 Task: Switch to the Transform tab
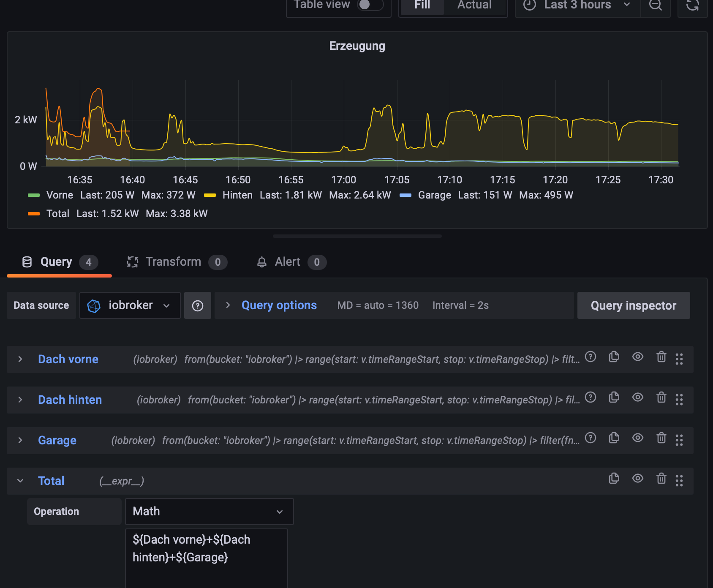[x=173, y=262]
